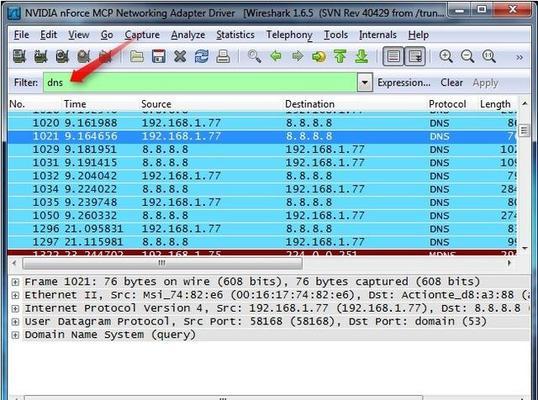The width and height of the screenshot is (538, 400).
Task: Zoom in toolbar icon
Action: pos(446,56)
